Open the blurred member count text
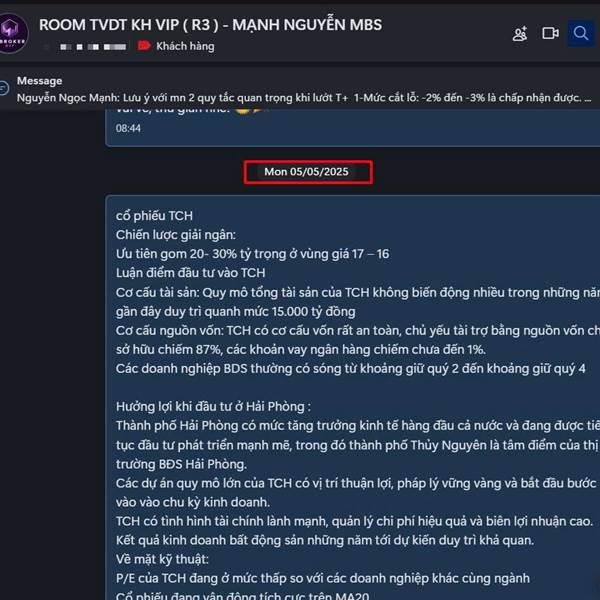 pos(93,47)
